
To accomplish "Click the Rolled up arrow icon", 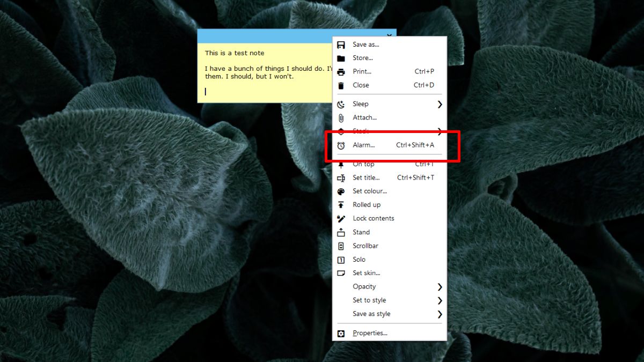I will (x=341, y=205).
